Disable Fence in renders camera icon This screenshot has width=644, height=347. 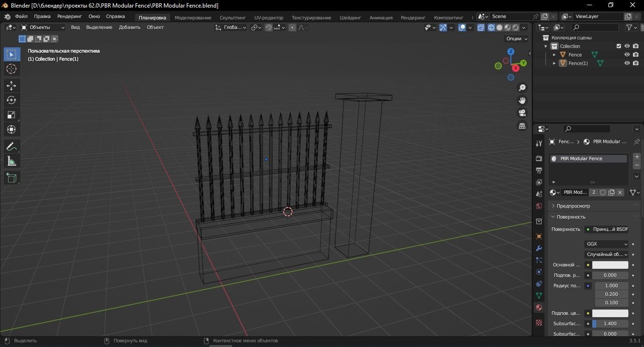[x=636, y=55]
